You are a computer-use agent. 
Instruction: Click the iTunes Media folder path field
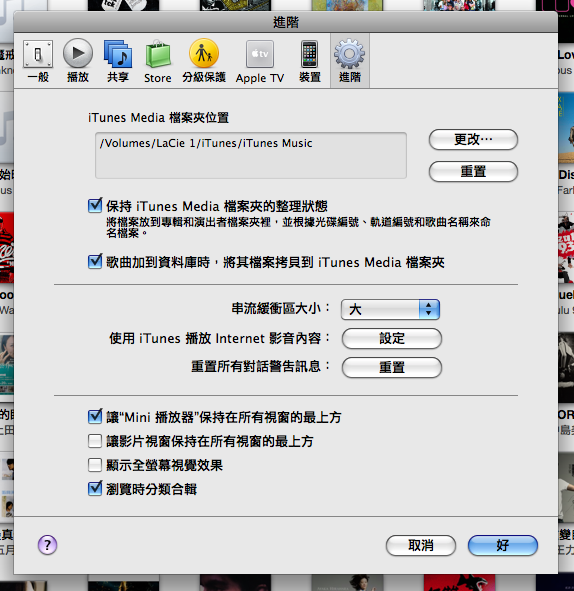point(251,155)
